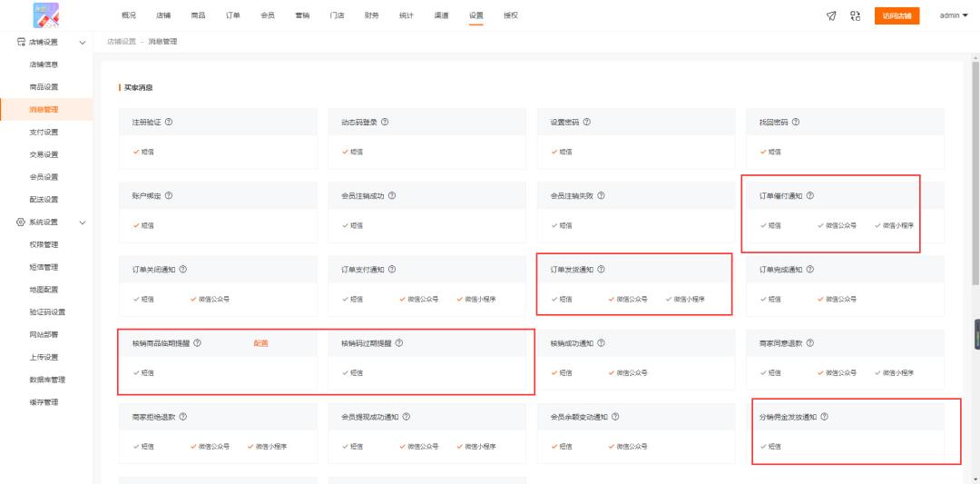980x484 pixels.
Task: Collapse the 店铺设置 sidebar group chevron
Action: pyautogui.click(x=83, y=43)
